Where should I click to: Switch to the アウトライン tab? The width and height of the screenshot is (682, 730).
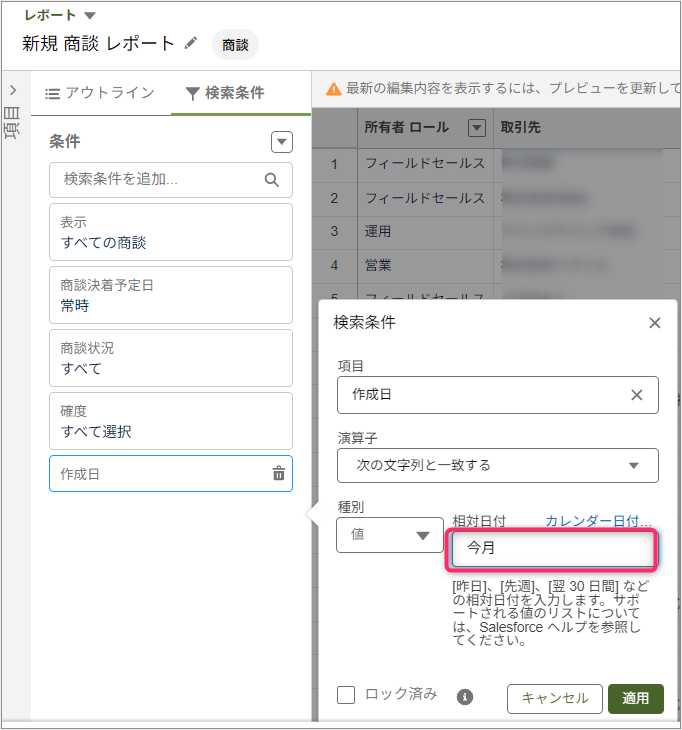click(100, 93)
